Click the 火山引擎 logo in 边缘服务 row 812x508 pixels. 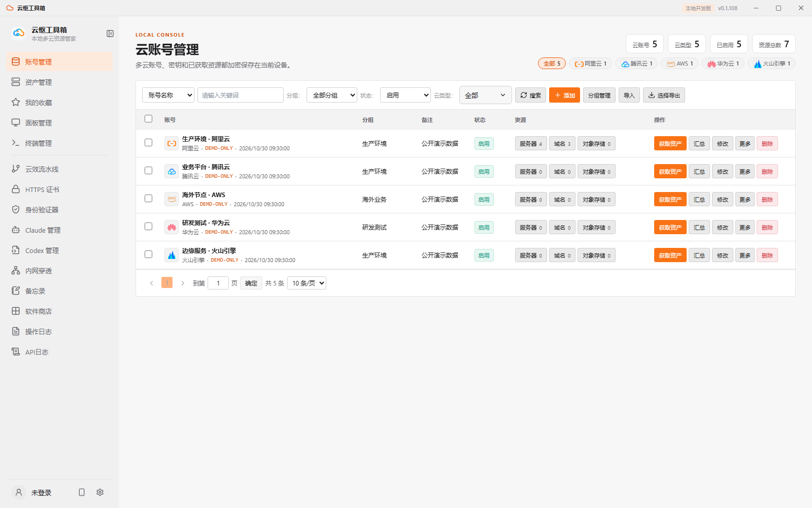tap(172, 255)
